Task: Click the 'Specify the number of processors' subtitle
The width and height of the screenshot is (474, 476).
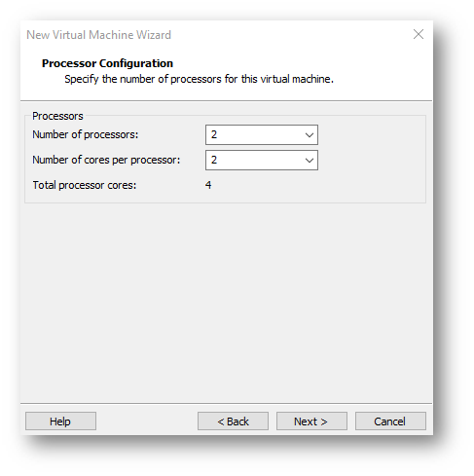Action: (199, 79)
